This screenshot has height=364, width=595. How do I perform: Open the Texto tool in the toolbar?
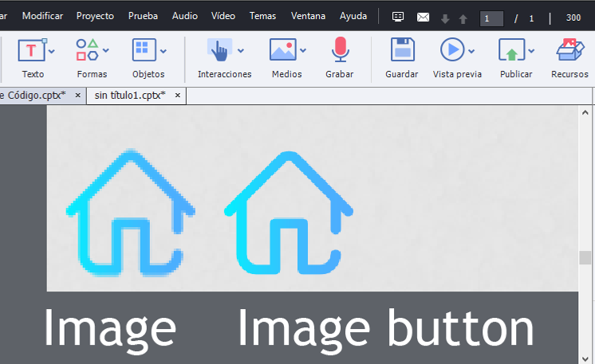[32, 51]
